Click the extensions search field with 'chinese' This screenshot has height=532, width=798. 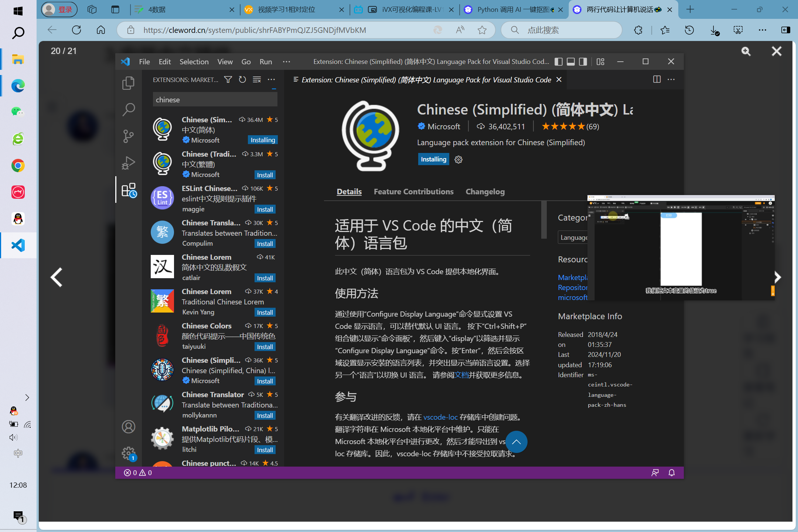215,100
